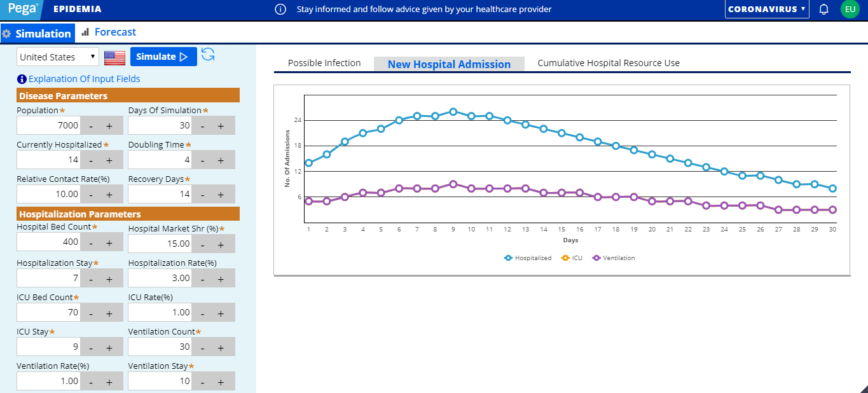Increase ICU Bed Count with plus
Image resolution: width=868 pixels, height=393 pixels.
coord(109,313)
